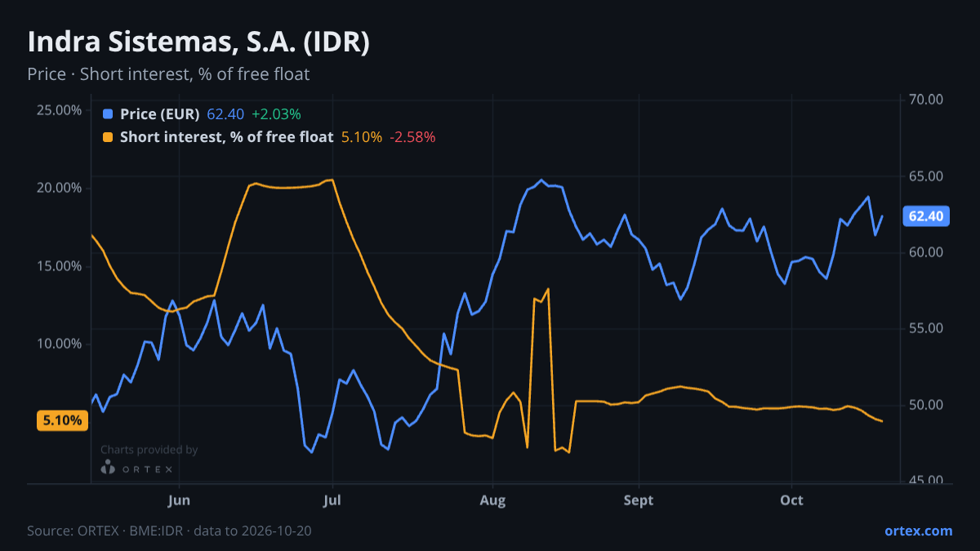Click the legend short interest value 5.10%
The image size is (980, 551).
[x=361, y=137]
